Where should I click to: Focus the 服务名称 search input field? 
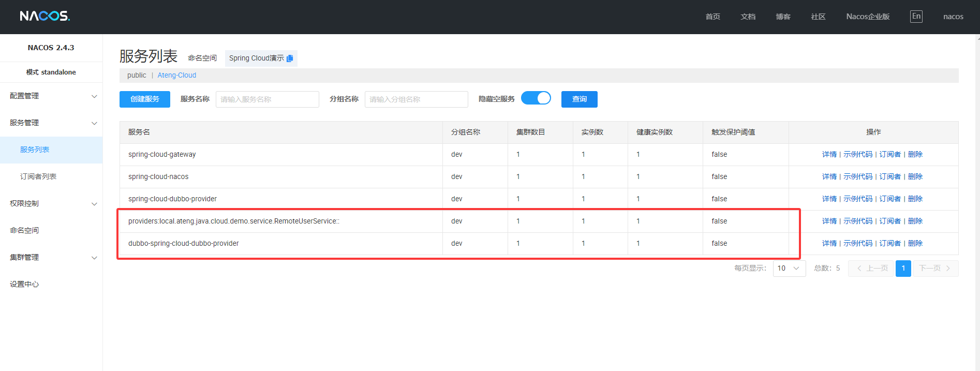(267, 99)
